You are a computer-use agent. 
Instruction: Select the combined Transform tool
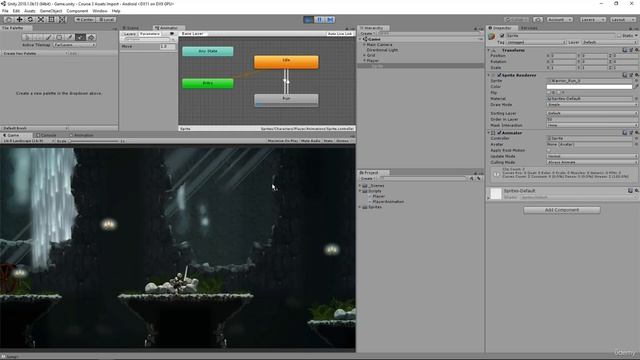[x=62, y=19]
